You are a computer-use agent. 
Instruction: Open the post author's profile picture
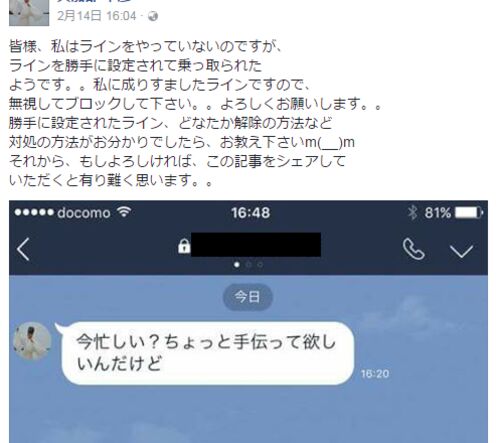point(29,13)
